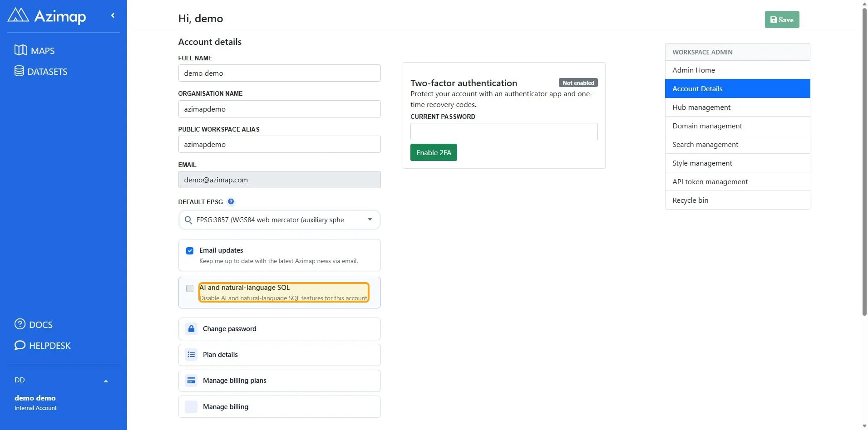Collapse the sidebar with the left chevron

click(113, 15)
